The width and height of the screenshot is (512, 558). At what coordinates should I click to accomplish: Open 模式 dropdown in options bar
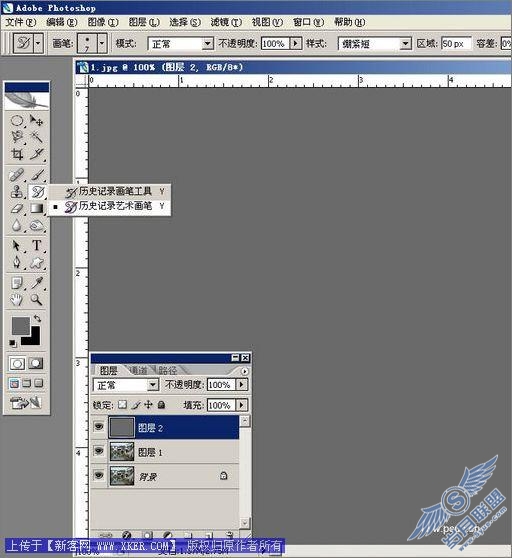[207, 44]
